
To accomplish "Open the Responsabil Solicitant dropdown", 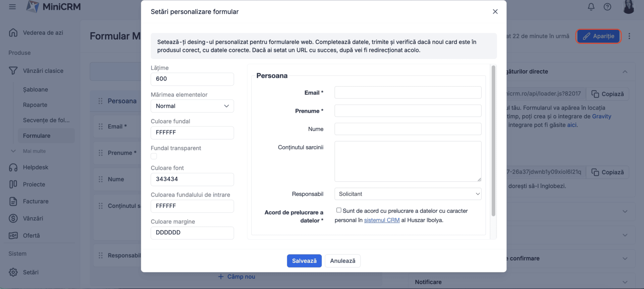I will [x=408, y=194].
